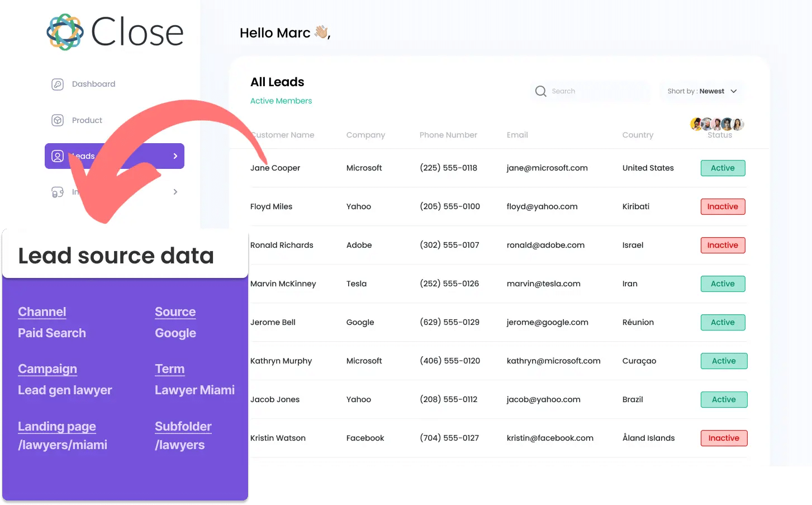The width and height of the screenshot is (812, 505).
Task: Click the Leads person icon
Action: coord(58,156)
